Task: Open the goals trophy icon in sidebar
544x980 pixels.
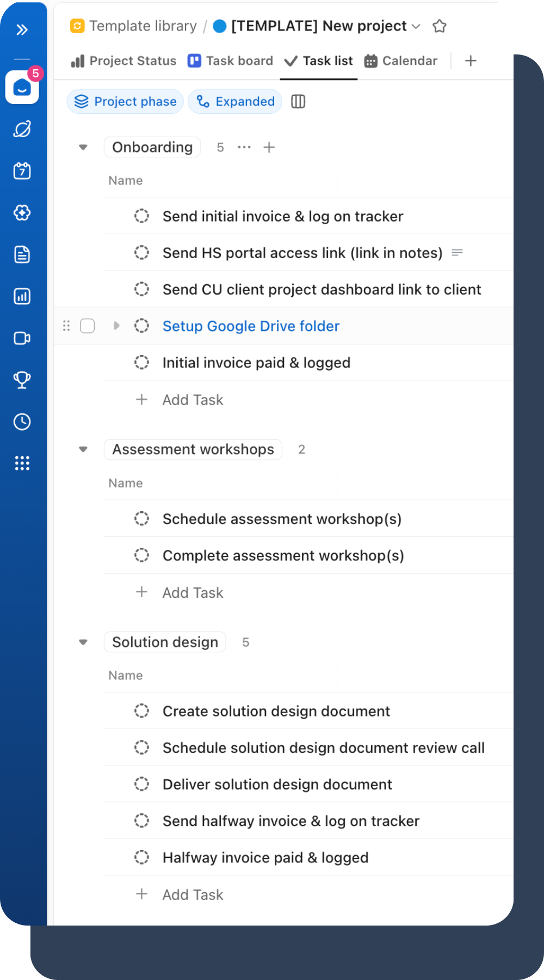Action: (22, 379)
